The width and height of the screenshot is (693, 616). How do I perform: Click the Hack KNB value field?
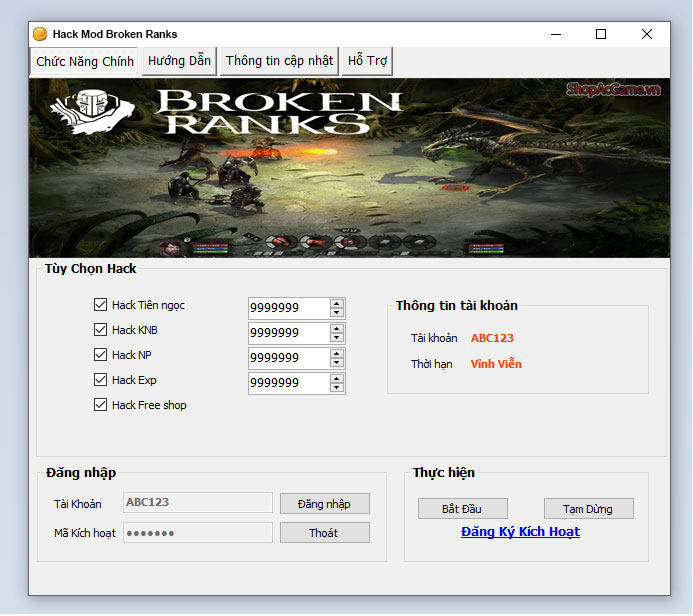(x=289, y=333)
